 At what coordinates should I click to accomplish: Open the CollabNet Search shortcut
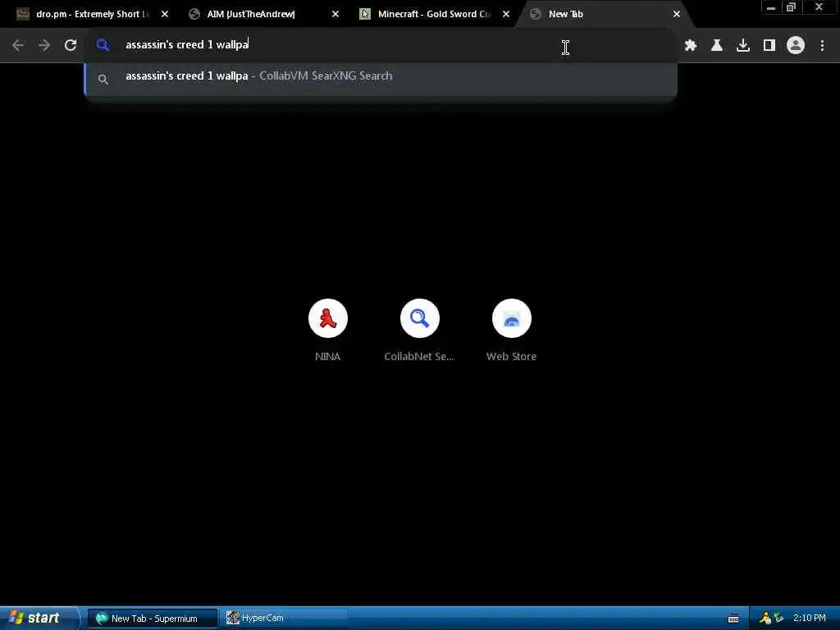click(x=419, y=330)
